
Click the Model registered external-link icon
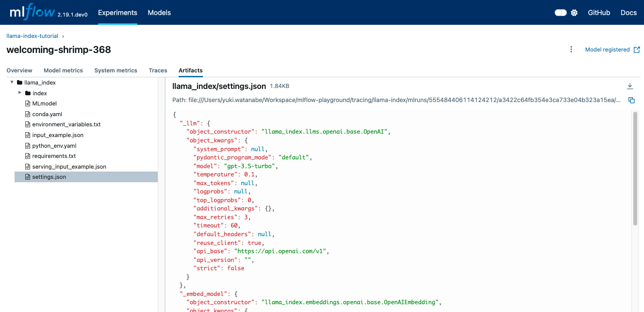point(637,50)
